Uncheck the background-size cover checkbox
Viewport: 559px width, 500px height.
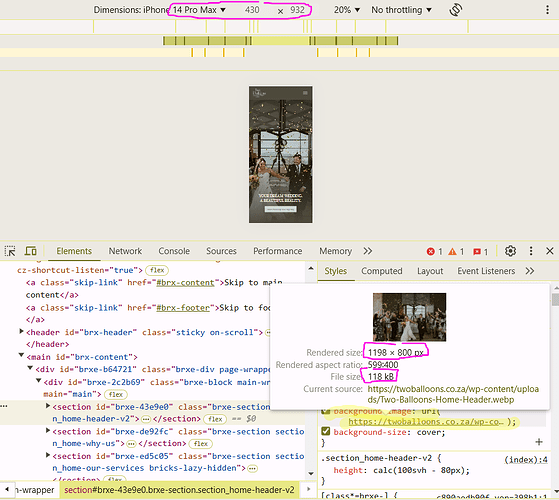[x=325, y=431]
